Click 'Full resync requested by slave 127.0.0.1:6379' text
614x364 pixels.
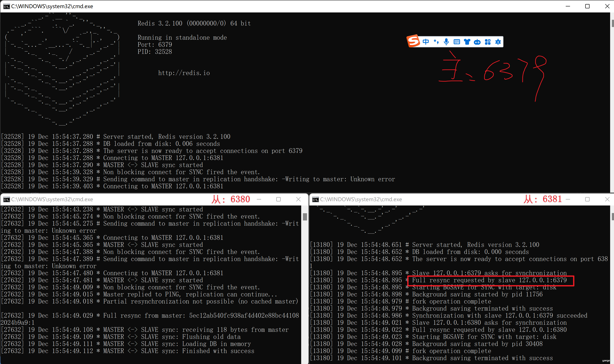(489, 280)
